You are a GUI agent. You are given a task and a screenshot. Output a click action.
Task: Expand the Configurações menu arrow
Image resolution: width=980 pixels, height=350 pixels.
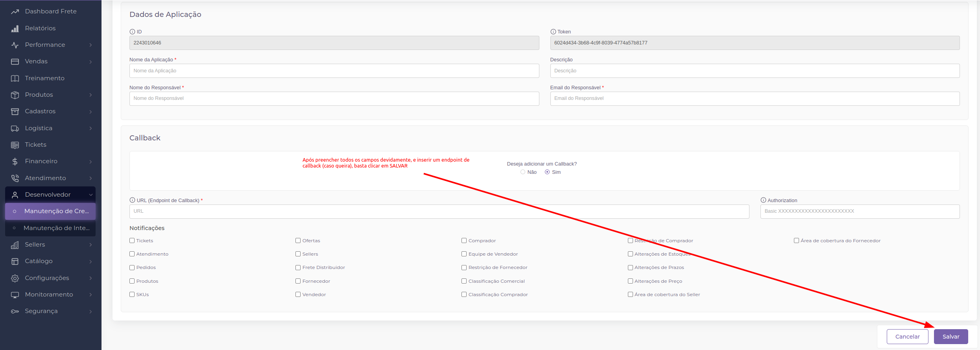(x=91, y=278)
